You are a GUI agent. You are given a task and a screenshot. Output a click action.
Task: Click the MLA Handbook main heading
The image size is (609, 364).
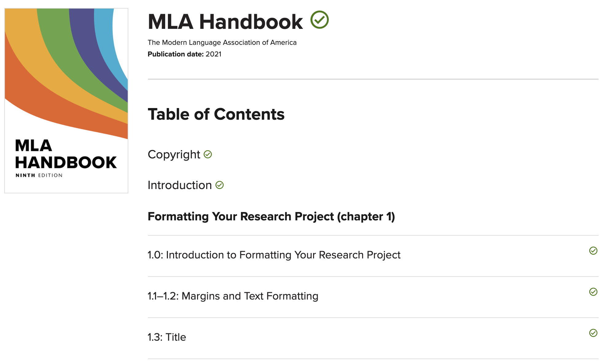225,22
